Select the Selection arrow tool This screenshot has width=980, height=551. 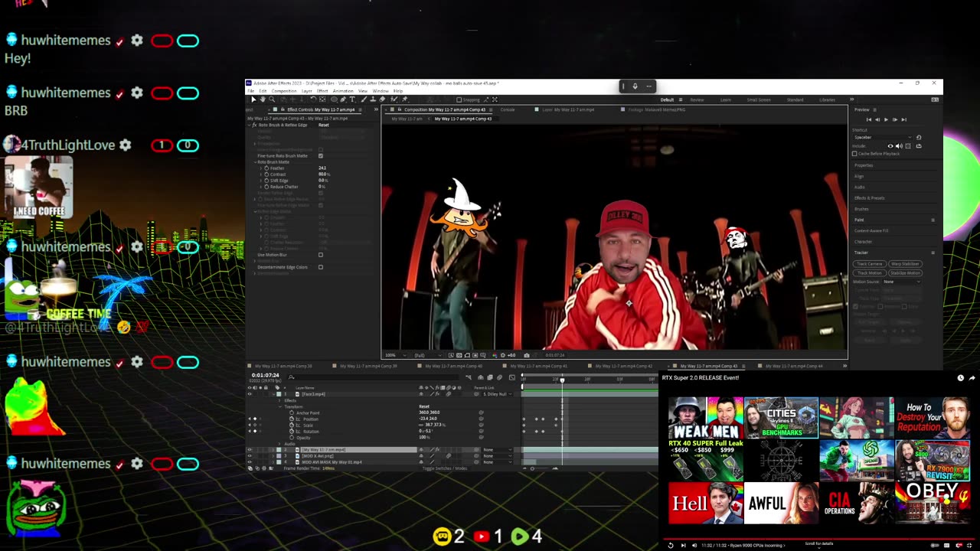tap(253, 99)
